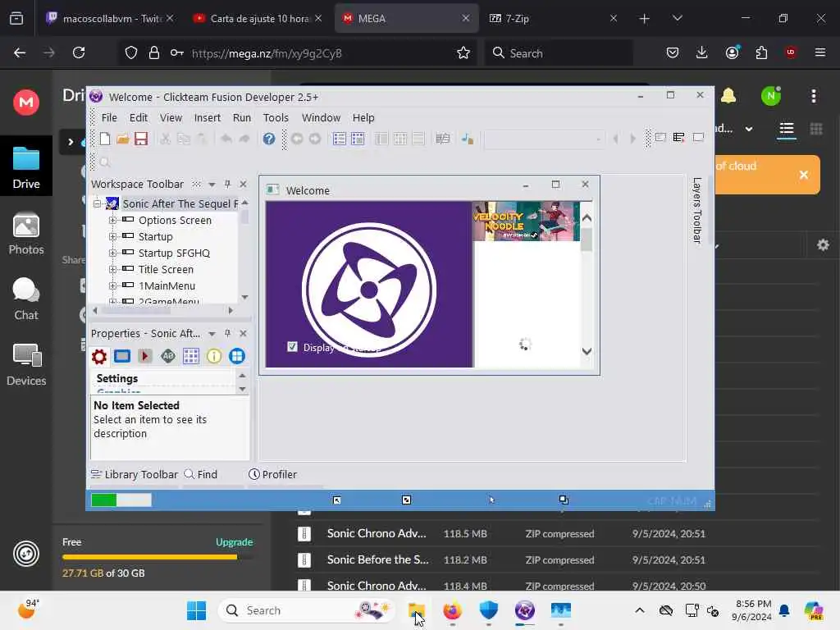
Task: Click MEGA storage usage bar
Action: pyautogui.click(x=157, y=557)
